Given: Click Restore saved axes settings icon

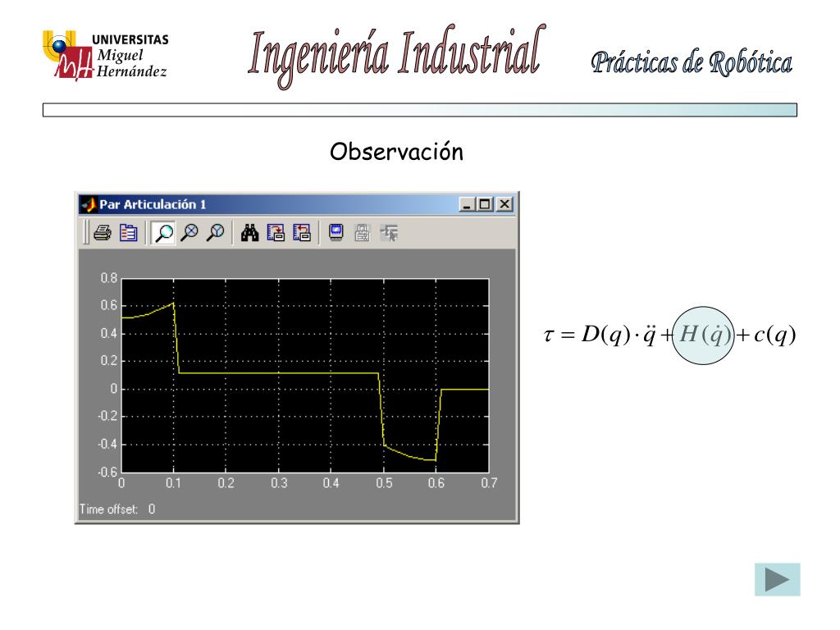Looking at the screenshot, I should coord(302,233).
